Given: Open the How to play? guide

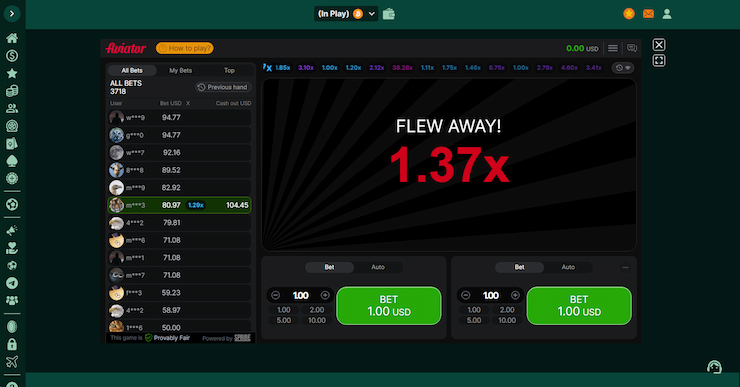Looking at the screenshot, I should [185, 48].
